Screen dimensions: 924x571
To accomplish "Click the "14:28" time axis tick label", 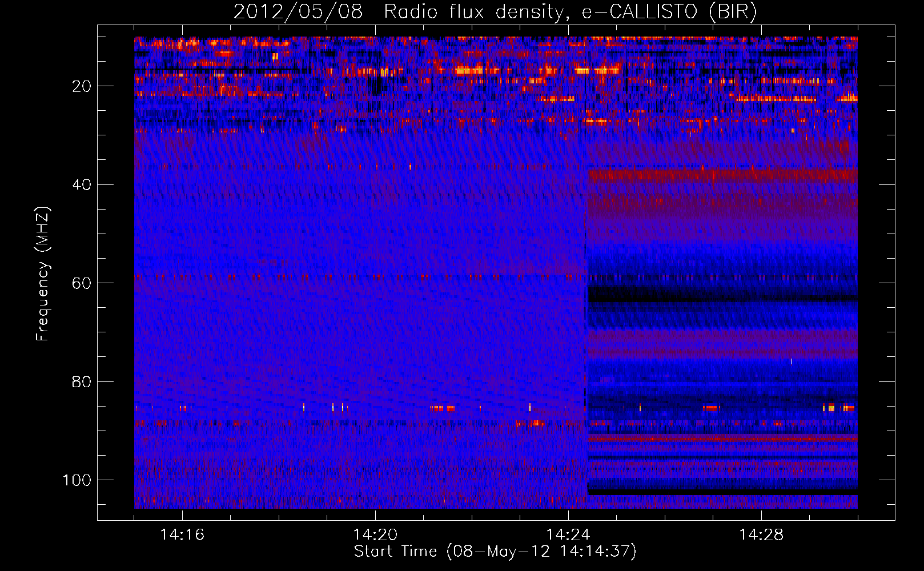I will click(761, 535).
